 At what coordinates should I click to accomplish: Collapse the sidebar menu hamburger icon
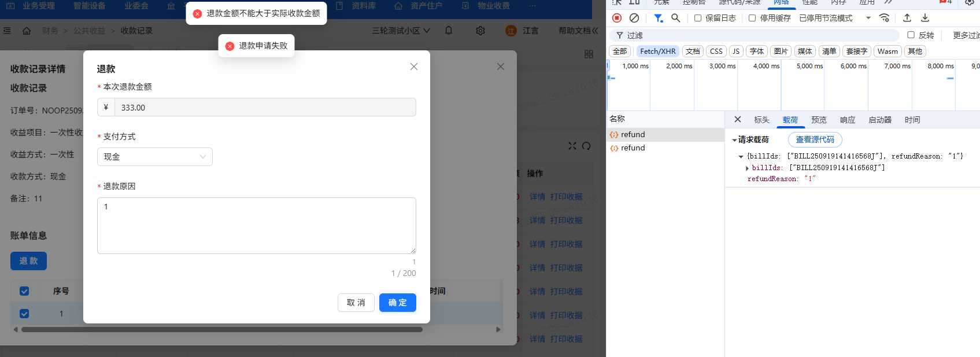[x=7, y=31]
